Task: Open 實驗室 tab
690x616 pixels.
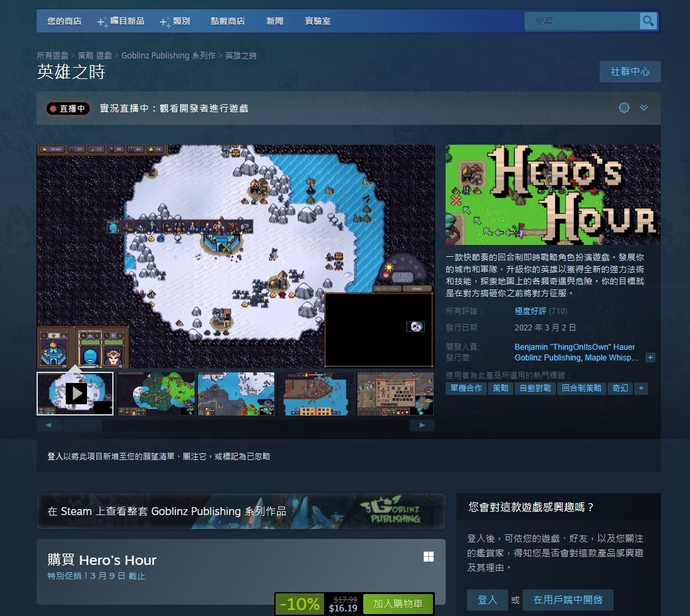Action: (x=317, y=21)
